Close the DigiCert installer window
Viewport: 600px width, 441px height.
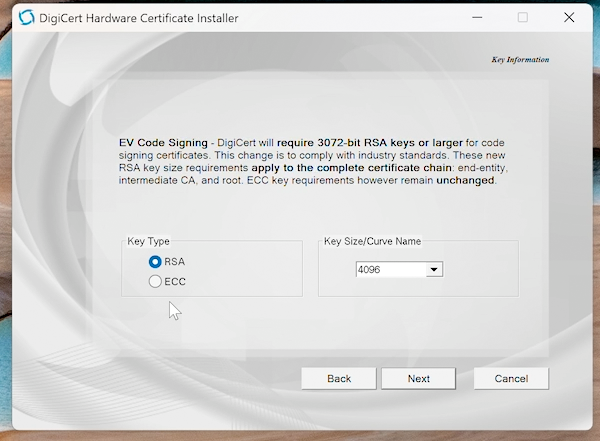568,18
